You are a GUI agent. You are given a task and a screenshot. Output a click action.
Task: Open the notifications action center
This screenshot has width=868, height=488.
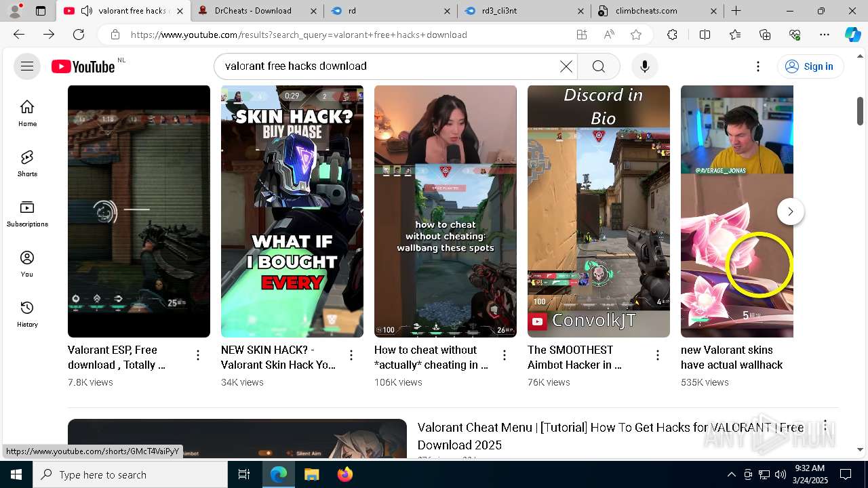846,474
